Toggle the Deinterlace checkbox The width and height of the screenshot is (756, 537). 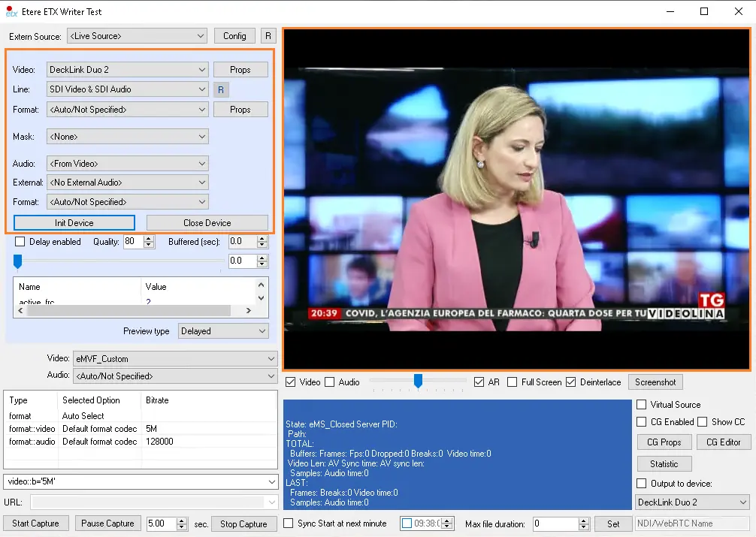click(x=571, y=382)
